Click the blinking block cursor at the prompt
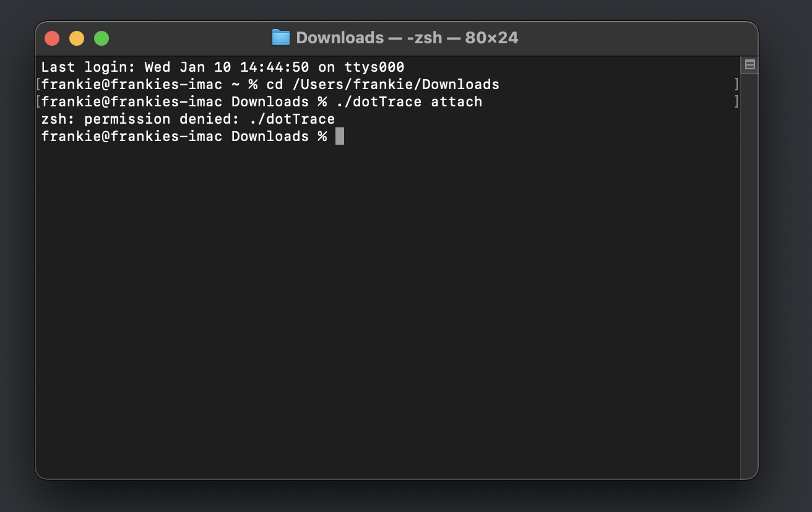 (x=340, y=136)
